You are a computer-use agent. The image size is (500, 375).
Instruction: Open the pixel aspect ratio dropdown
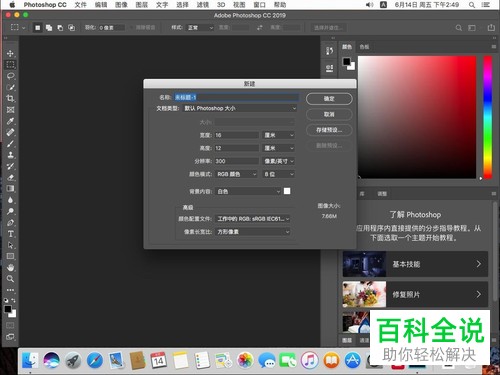click(253, 232)
